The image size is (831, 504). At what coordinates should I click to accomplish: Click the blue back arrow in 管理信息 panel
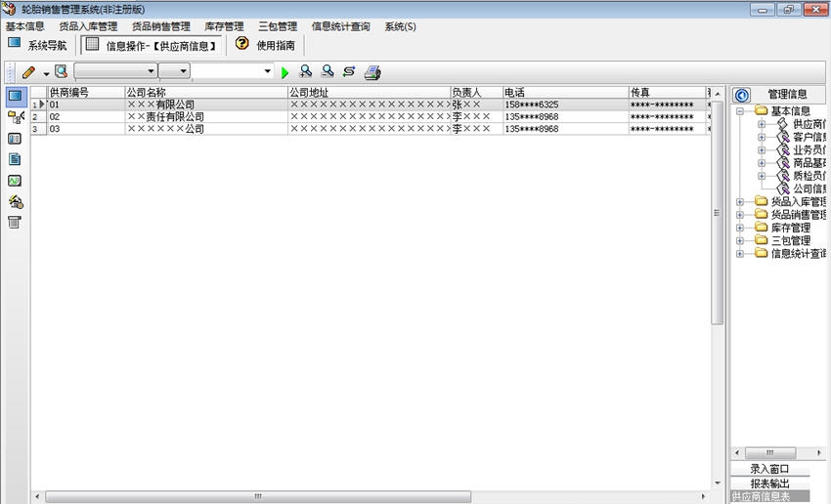[x=741, y=95]
